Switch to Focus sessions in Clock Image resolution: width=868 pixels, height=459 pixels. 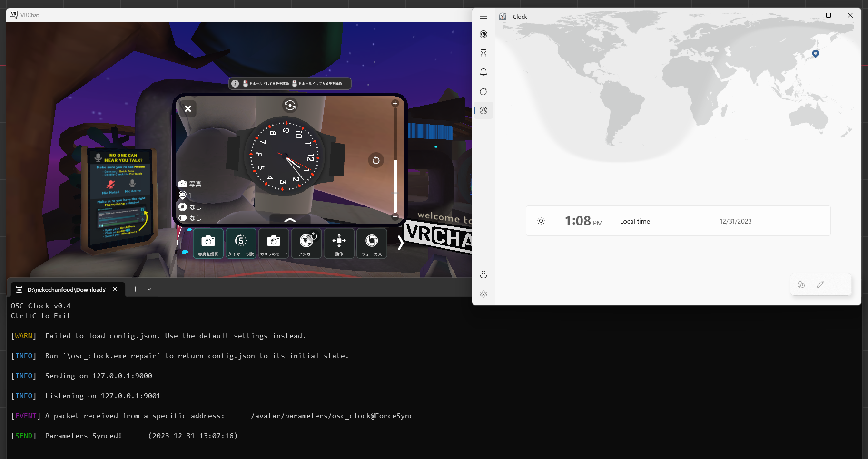click(483, 34)
